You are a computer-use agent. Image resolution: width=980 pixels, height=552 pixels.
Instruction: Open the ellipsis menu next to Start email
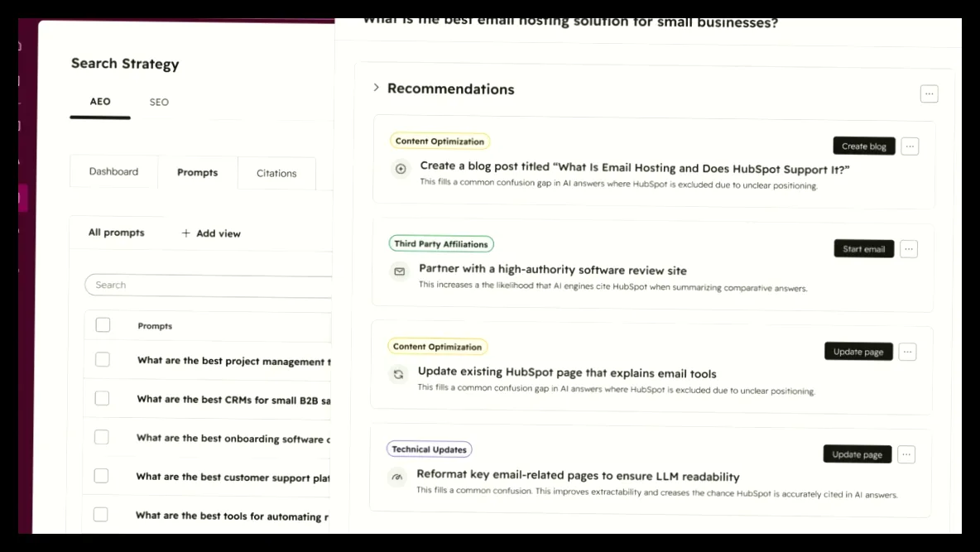[909, 249]
